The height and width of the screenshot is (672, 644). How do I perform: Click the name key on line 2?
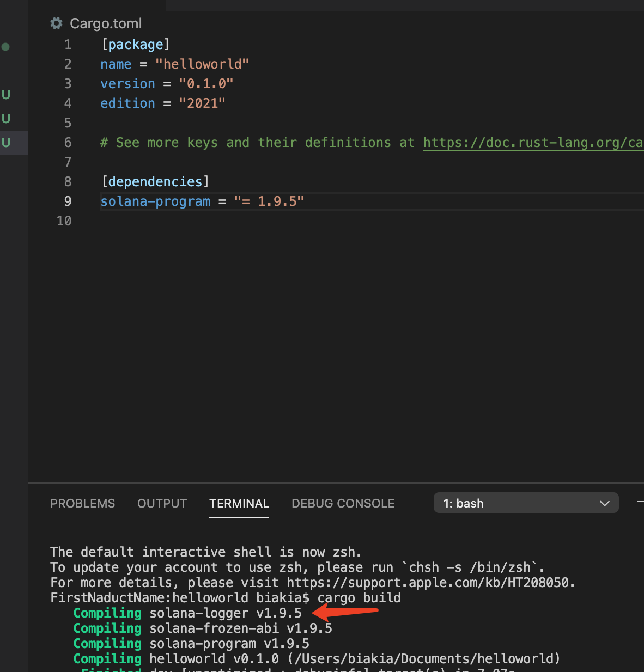(116, 64)
